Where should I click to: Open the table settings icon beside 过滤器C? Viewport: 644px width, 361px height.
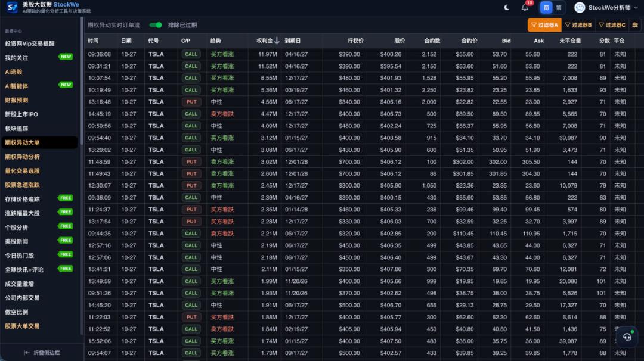pos(635,25)
